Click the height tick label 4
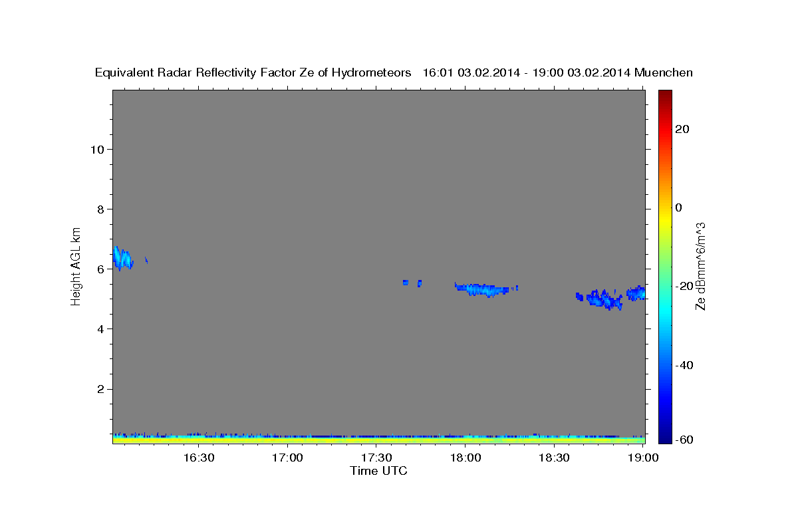Viewport: 798px width, 532px height. (x=100, y=329)
